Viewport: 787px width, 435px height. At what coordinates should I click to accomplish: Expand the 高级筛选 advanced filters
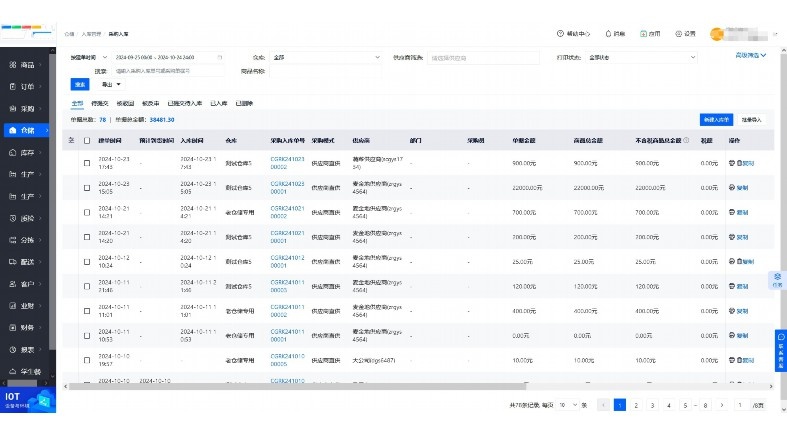coord(750,55)
